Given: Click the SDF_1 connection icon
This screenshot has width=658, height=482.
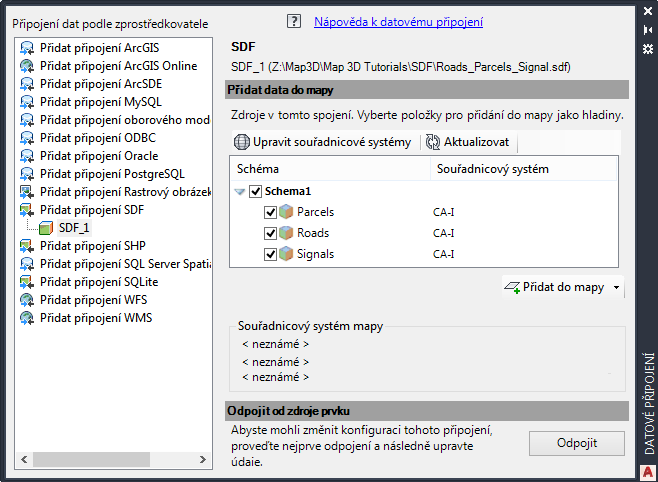Looking at the screenshot, I should [x=46, y=228].
